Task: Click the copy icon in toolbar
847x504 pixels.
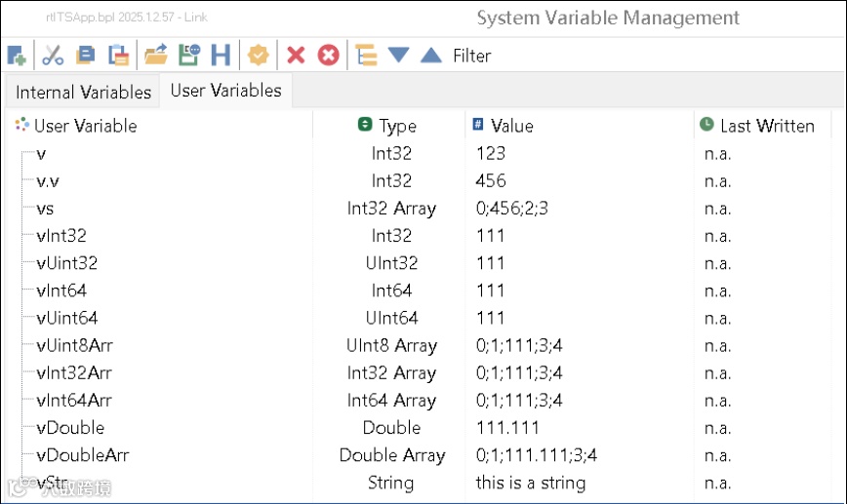Action: tap(85, 56)
